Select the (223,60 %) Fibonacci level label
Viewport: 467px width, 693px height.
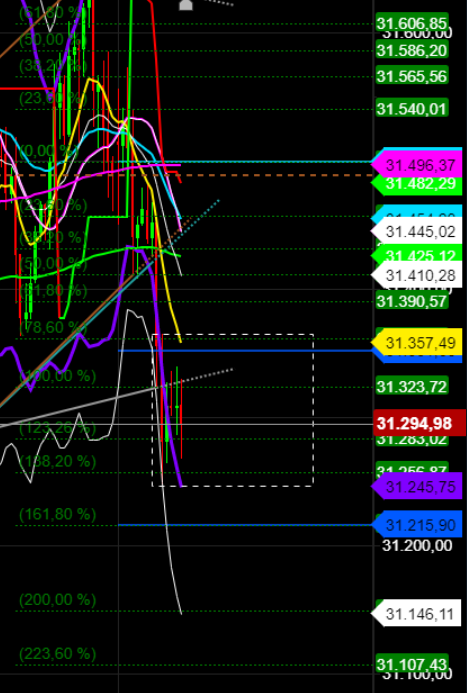57,653
